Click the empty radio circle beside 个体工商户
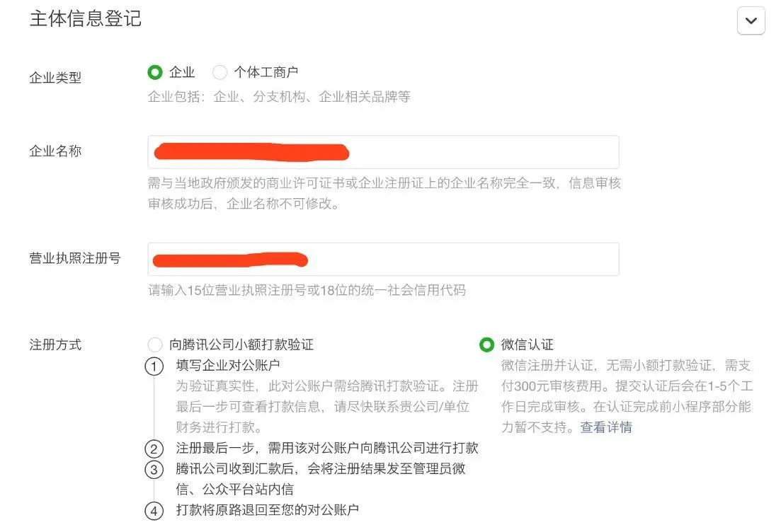This screenshot has height=532, width=776. pos(220,71)
